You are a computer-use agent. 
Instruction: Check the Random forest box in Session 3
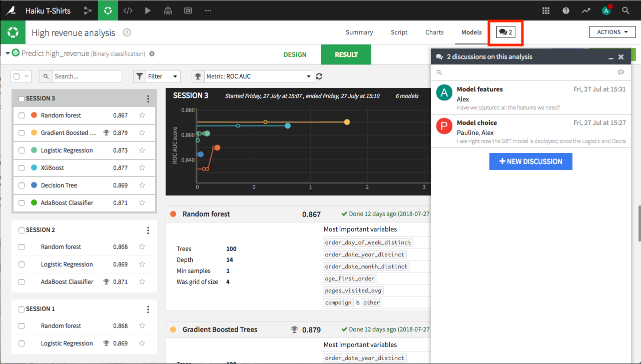tap(22, 115)
